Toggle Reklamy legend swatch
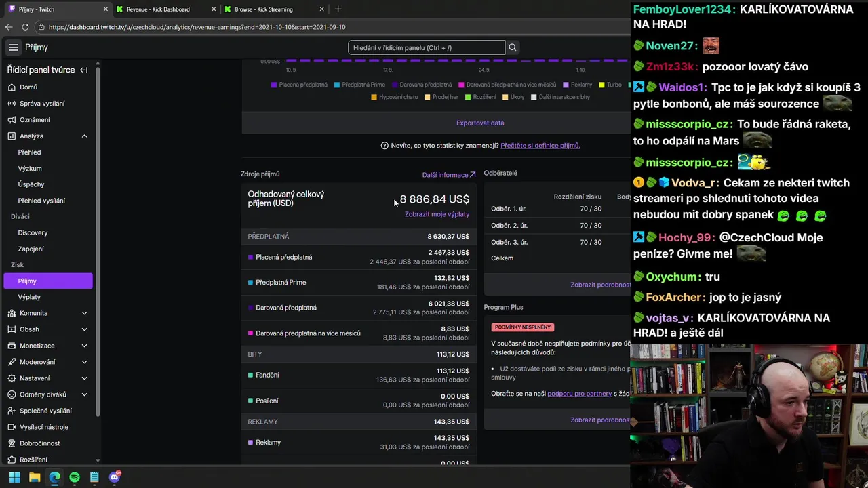The width and height of the screenshot is (868, 488). tap(566, 85)
